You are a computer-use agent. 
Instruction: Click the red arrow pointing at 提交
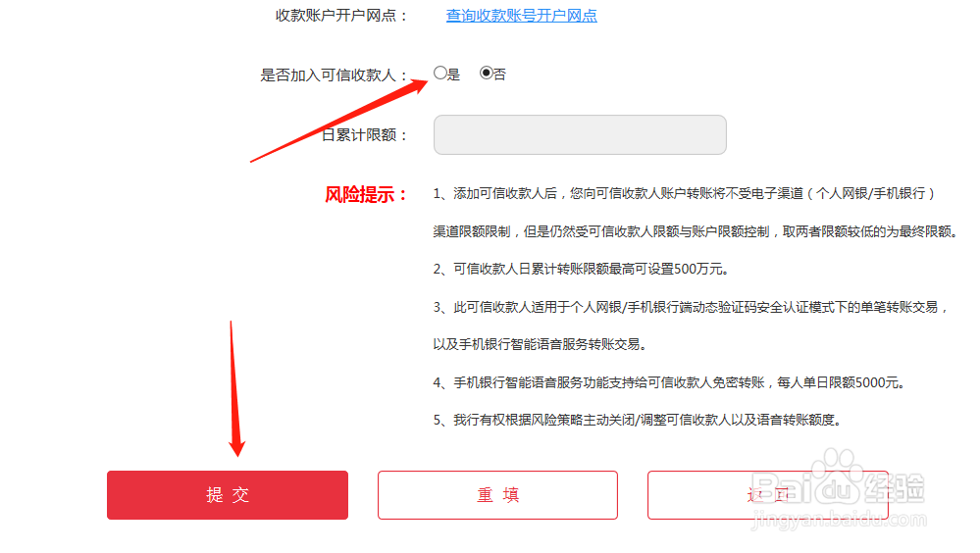point(235,388)
